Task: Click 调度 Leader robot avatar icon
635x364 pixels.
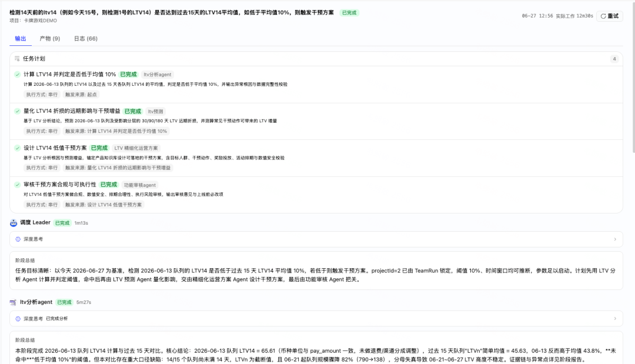Action: pyautogui.click(x=14, y=223)
